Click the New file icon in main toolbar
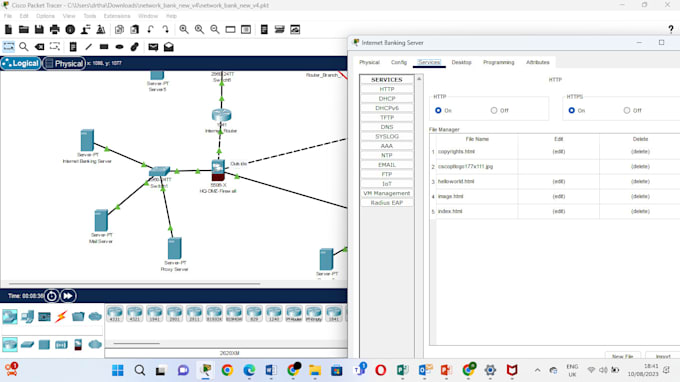This screenshot has height=382, width=680. pyautogui.click(x=8, y=29)
